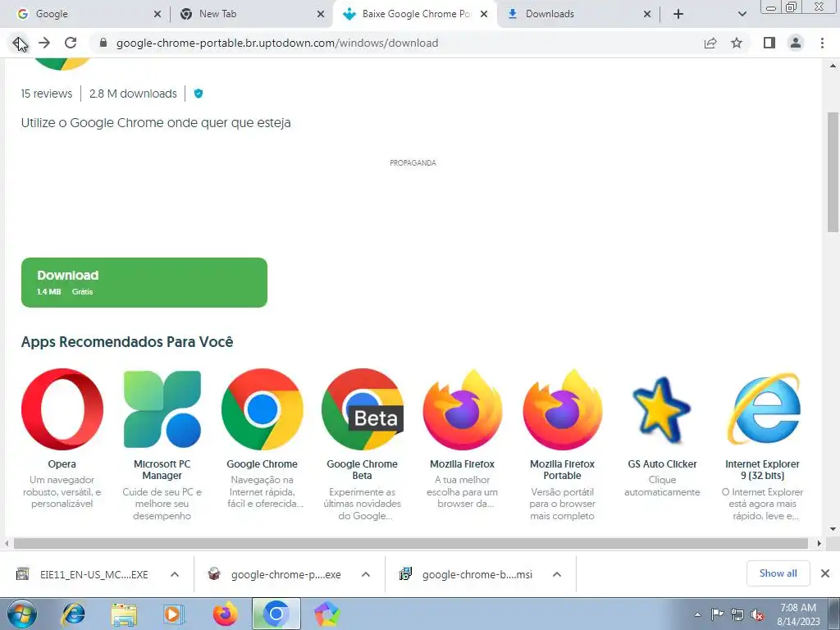This screenshot has width=840, height=630.
Task: Open the Windows Start button
Action: [x=21, y=614]
